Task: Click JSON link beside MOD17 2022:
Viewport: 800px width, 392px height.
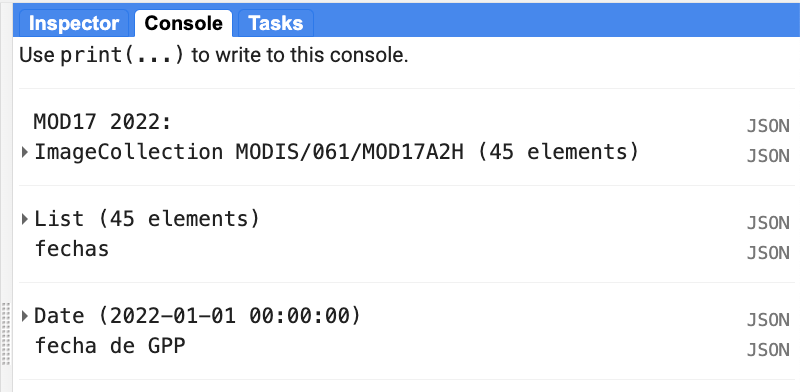Action: pos(768,126)
